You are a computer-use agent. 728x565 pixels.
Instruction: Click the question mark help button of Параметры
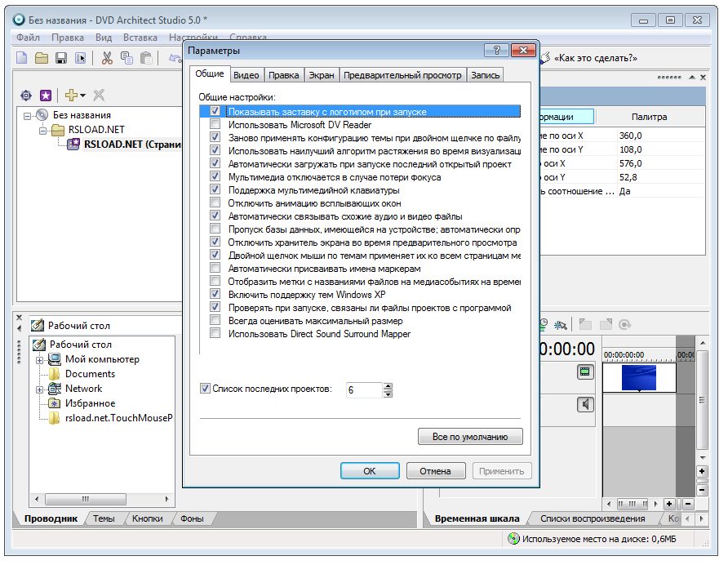pos(496,50)
